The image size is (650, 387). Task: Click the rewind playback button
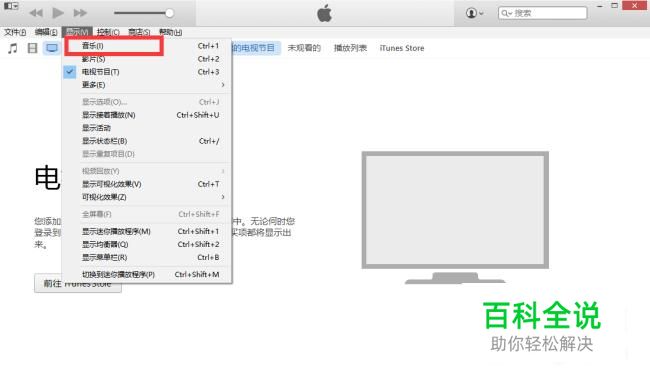pyautogui.click(x=36, y=13)
